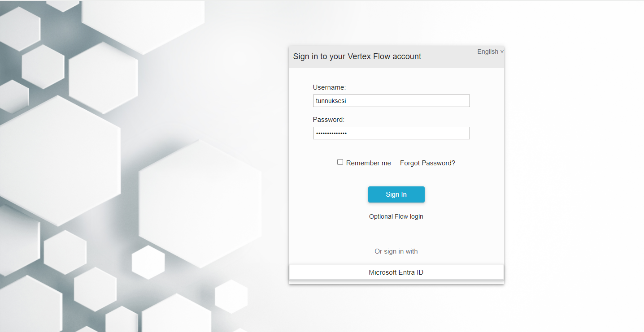This screenshot has width=644, height=332.
Task: Click the gray header bar of login panel
Action: [x=448, y=61]
